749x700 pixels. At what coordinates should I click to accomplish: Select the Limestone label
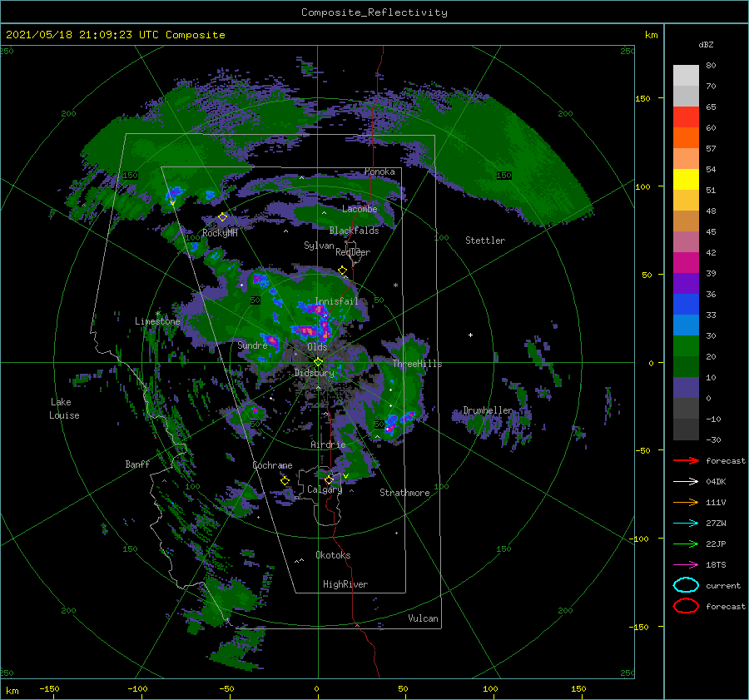(157, 321)
